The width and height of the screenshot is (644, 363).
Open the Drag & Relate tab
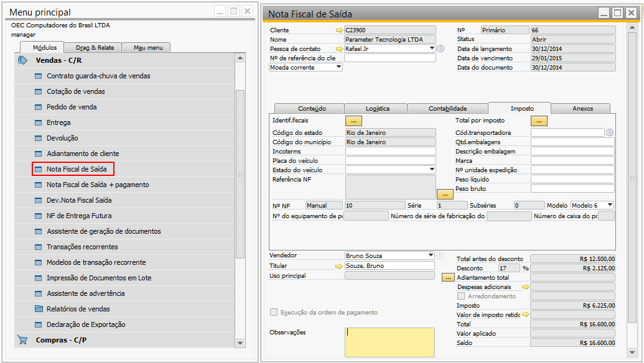95,48
